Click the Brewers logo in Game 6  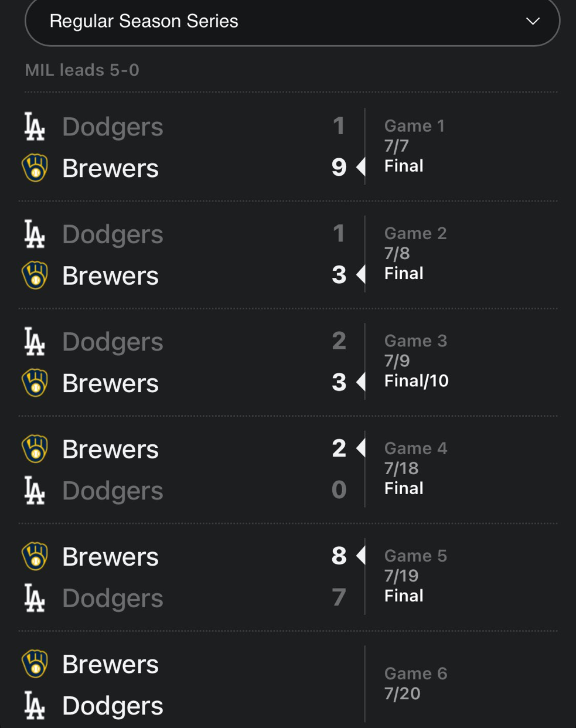click(x=35, y=664)
